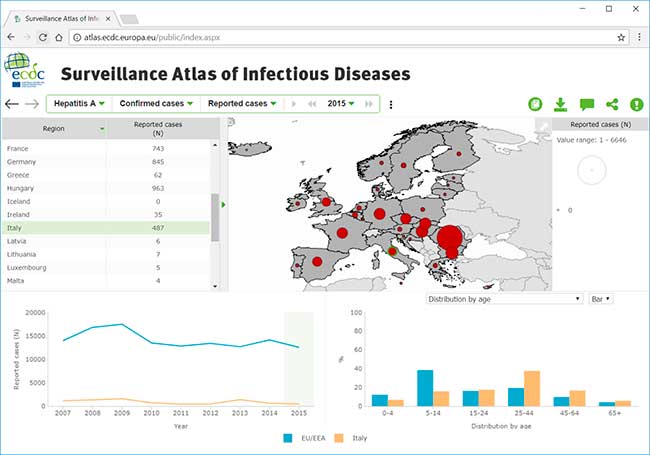This screenshot has width=650, height=455.
Task: Open the atlas toolbar more-options dots
Action: pyautogui.click(x=391, y=104)
